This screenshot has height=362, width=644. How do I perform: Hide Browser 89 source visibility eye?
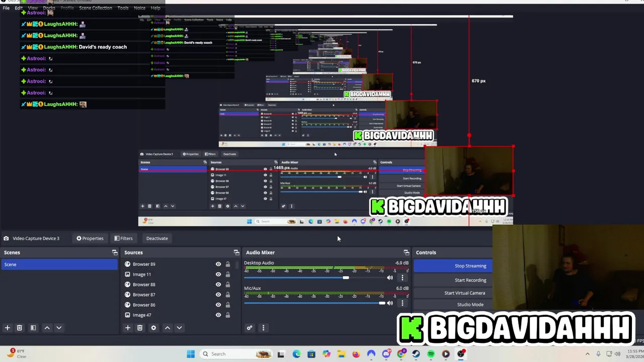(218, 264)
